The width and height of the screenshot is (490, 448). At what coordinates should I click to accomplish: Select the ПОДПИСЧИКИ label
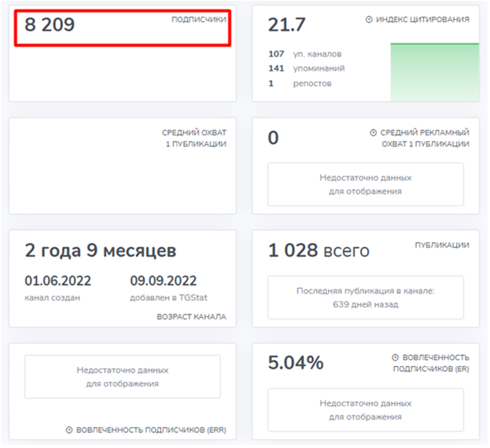pyautogui.click(x=199, y=20)
